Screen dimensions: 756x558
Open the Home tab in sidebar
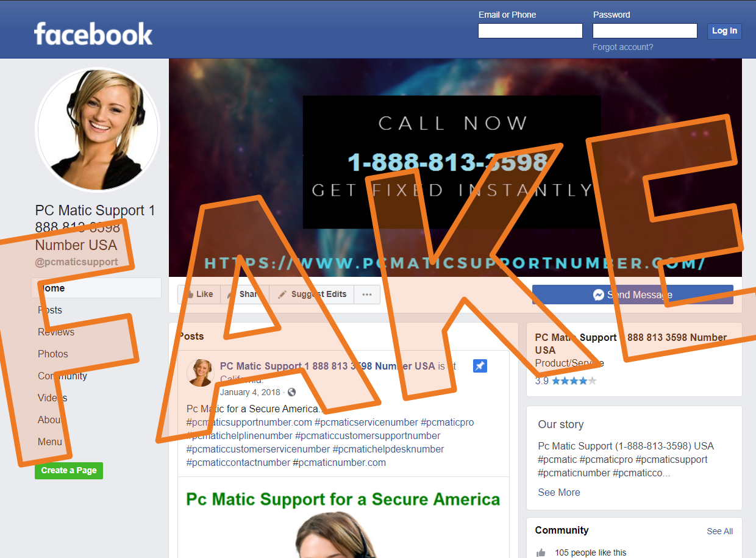[96, 288]
